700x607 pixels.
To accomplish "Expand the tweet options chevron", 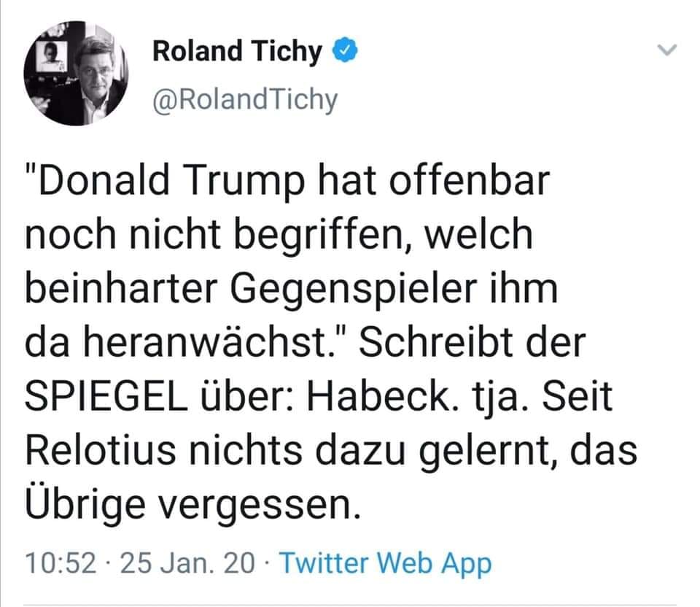I will tap(667, 50).
